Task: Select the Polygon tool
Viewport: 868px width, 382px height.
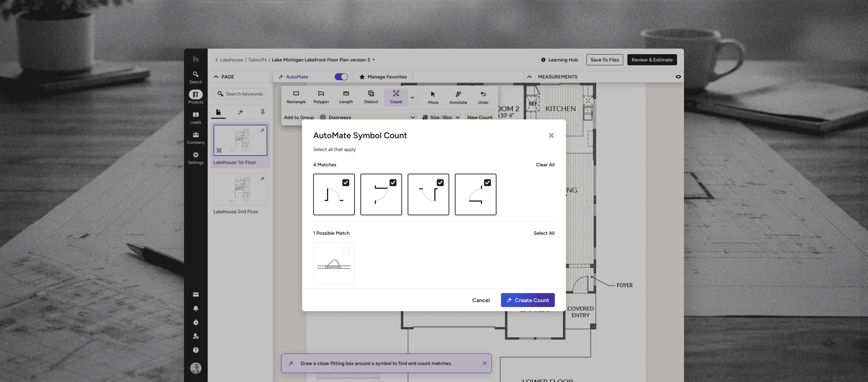Action: pos(321,97)
